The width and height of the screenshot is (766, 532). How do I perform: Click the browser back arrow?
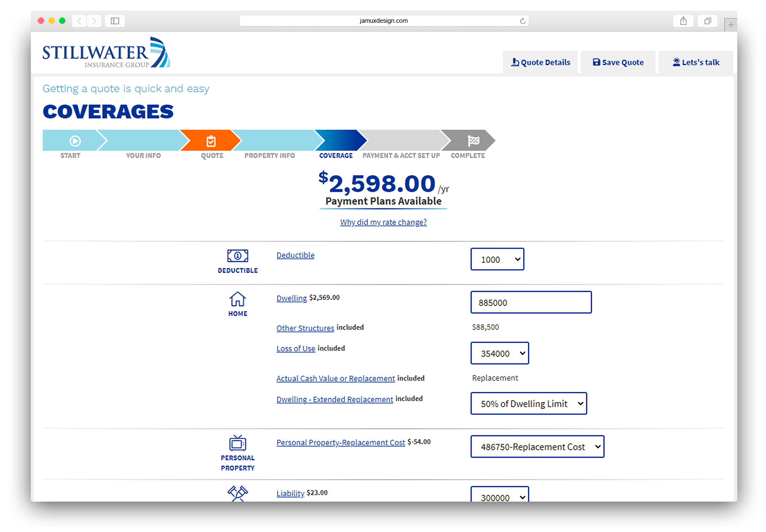79,21
